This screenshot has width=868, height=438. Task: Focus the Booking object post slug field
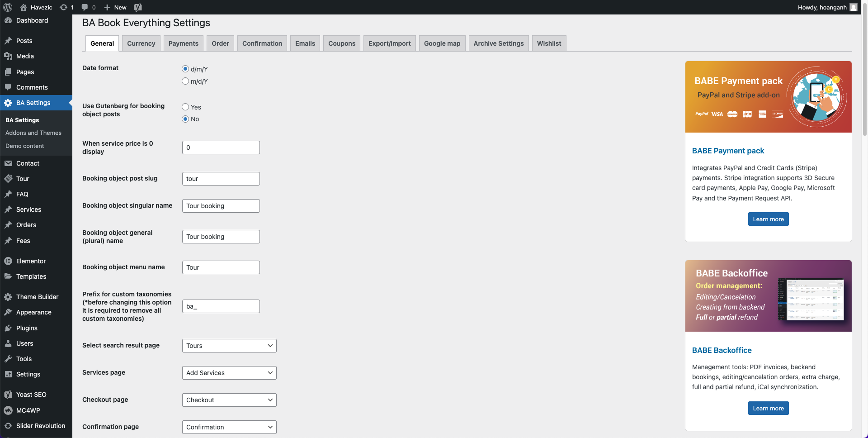(221, 179)
